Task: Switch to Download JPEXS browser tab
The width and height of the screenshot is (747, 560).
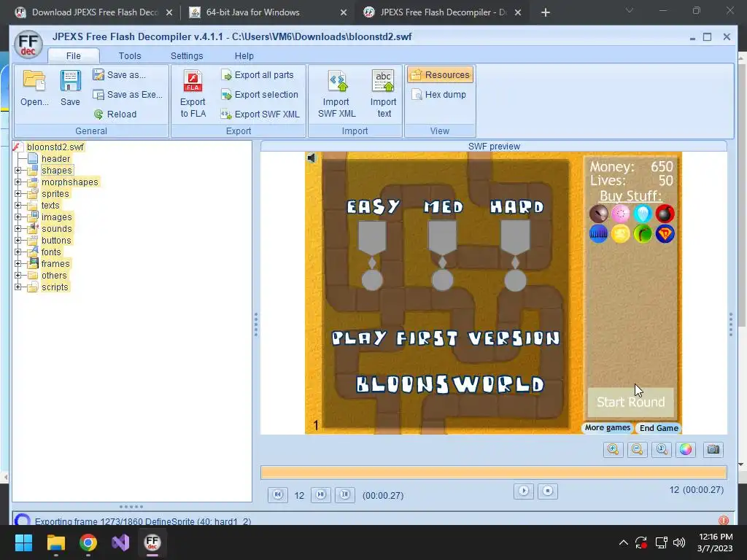Action: [x=95, y=12]
